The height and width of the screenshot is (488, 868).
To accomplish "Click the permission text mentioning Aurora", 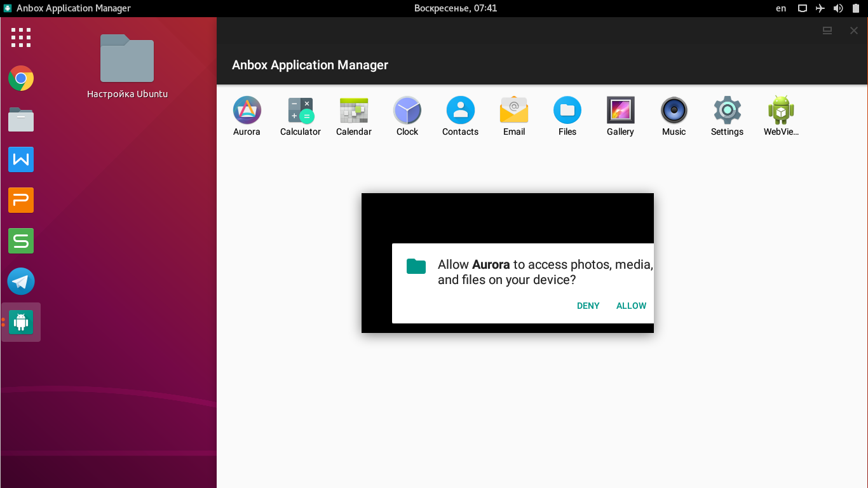I will tap(545, 272).
